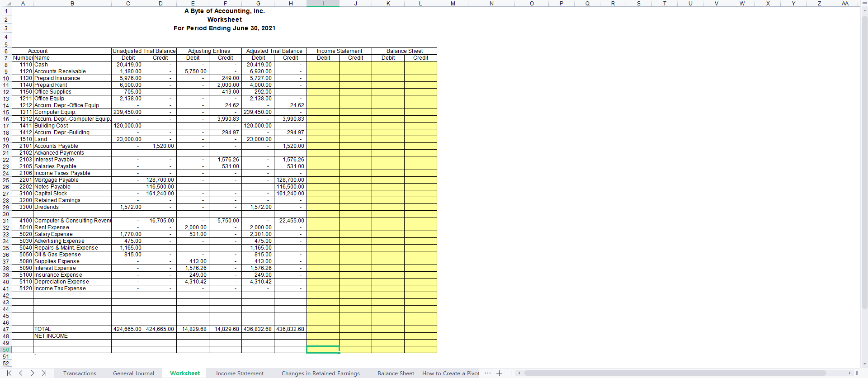868x378 pixels.
Task: Select adjusted total debit 436,832.68 in column G
Action: click(258, 329)
